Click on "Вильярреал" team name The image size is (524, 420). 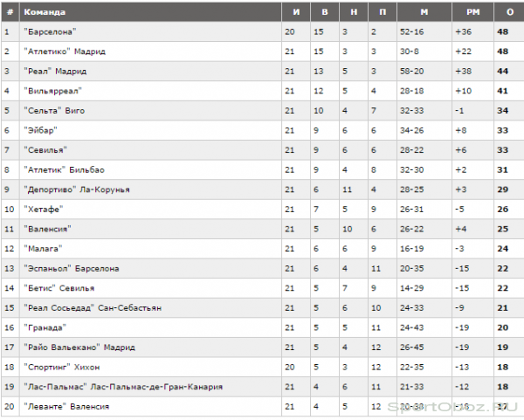(52, 91)
